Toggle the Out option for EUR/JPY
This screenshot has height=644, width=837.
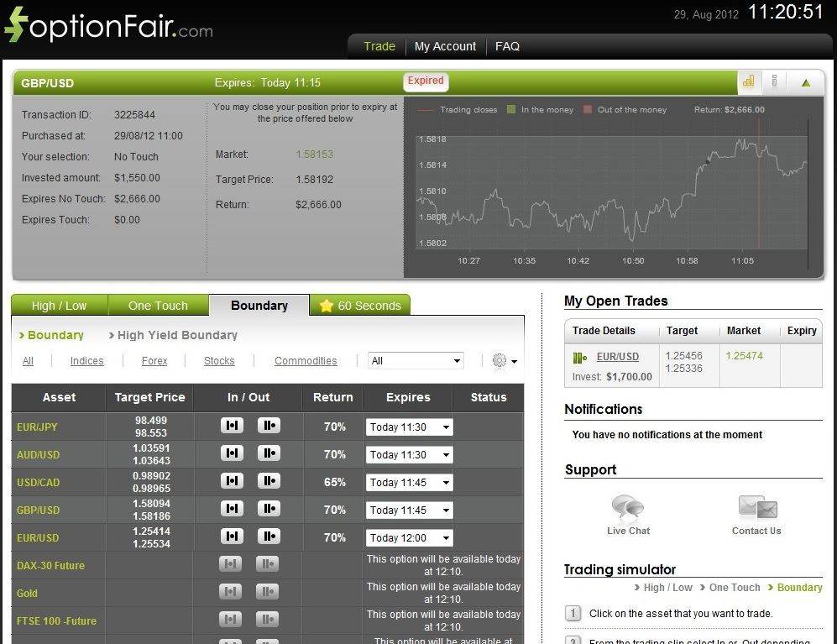(x=269, y=426)
